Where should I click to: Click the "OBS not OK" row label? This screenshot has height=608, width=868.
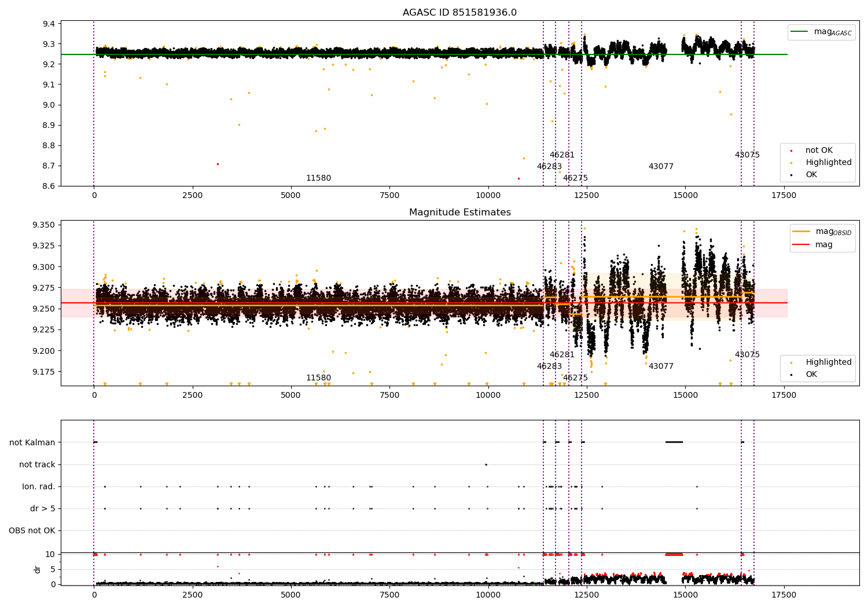point(32,531)
